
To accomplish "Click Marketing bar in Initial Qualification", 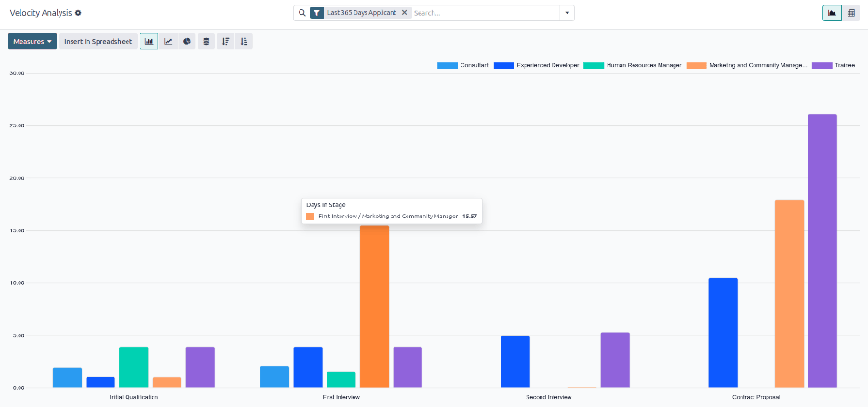I will pyautogui.click(x=167, y=383).
